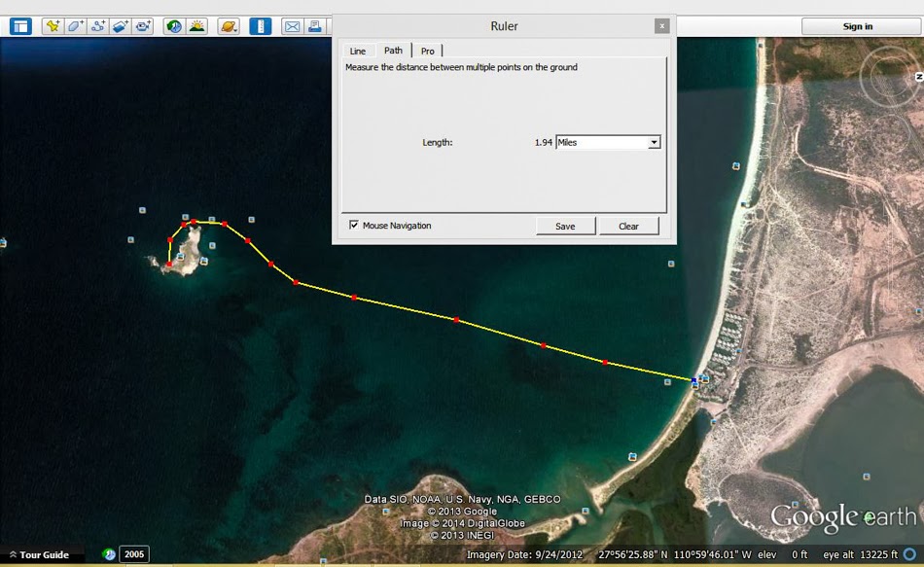924x567 pixels.
Task: Show historical imagery with clock icon
Action: (173, 26)
